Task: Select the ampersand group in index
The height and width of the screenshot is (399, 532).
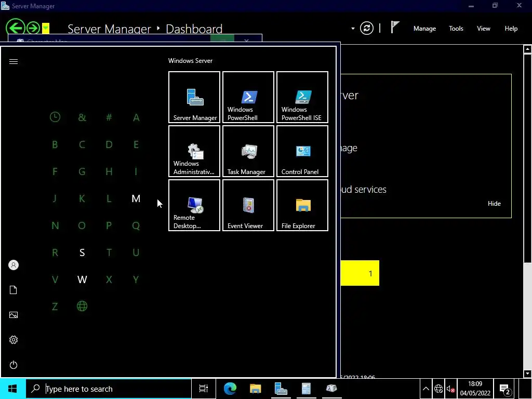Action: 82,117
